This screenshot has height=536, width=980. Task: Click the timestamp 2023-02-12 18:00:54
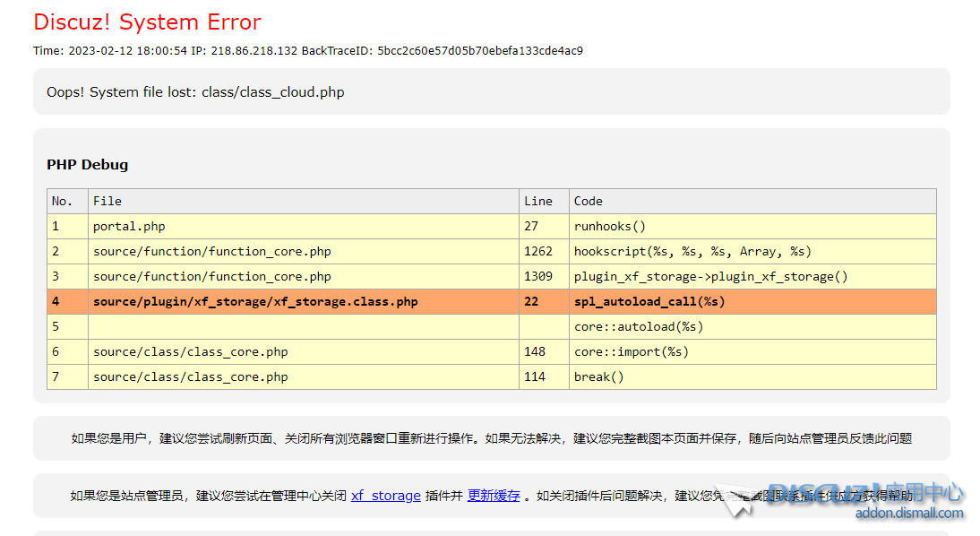tap(127, 51)
